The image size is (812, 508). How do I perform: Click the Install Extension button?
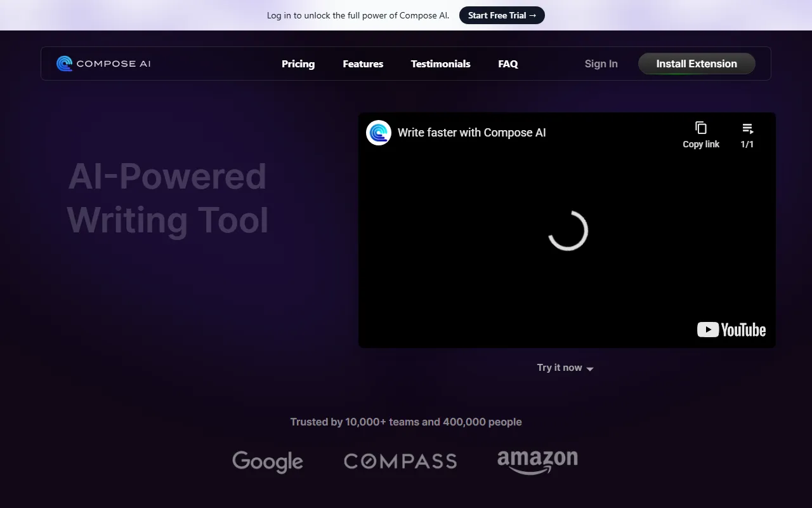click(696, 63)
